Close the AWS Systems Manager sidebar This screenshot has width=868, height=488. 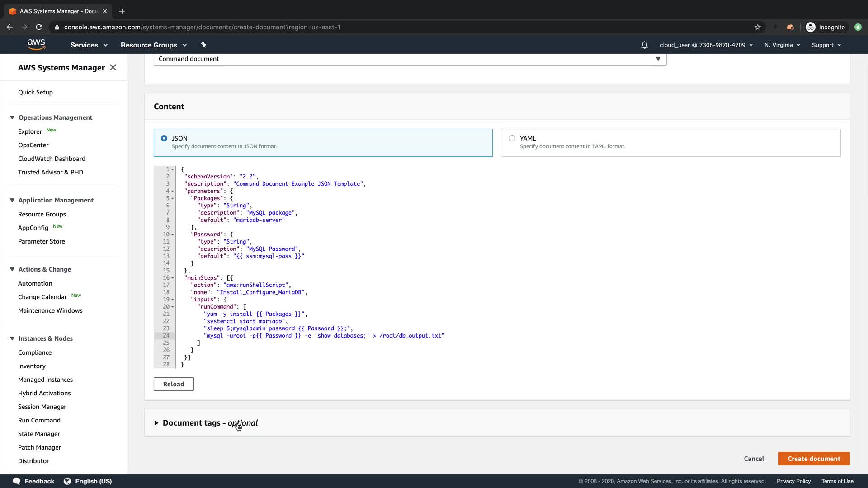coord(113,67)
